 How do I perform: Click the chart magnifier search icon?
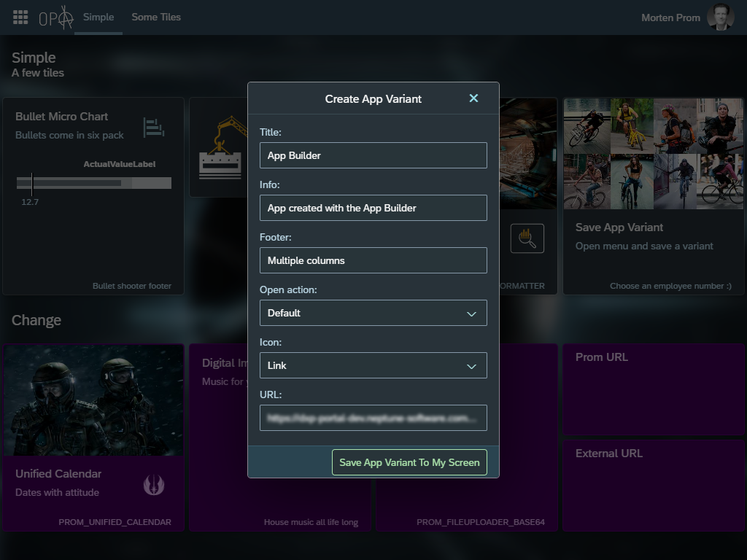527,238
